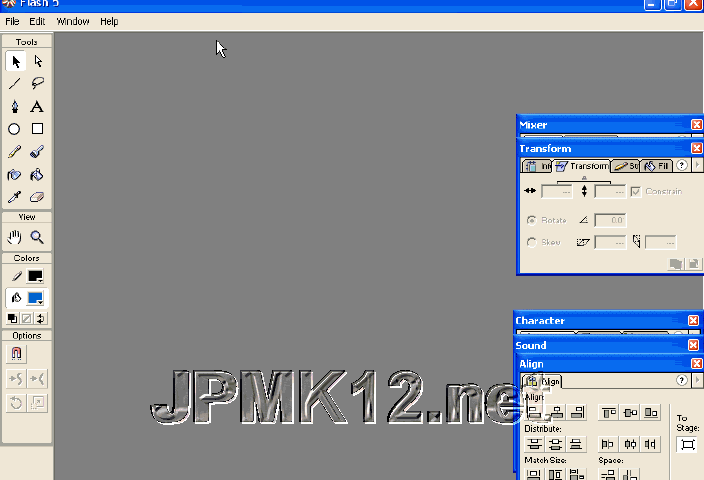704x480 pixels.
Task: Select the Skew radio button
Action: (x=531, y=242)
